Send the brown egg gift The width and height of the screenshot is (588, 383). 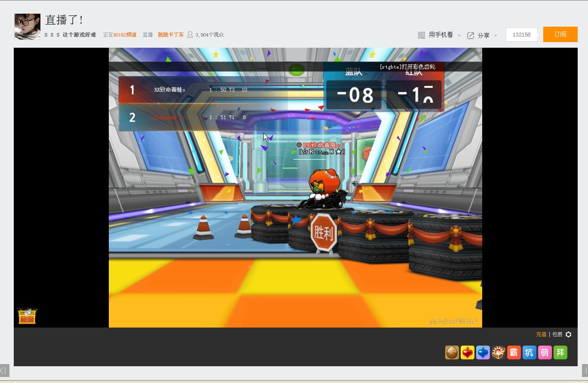452,352
